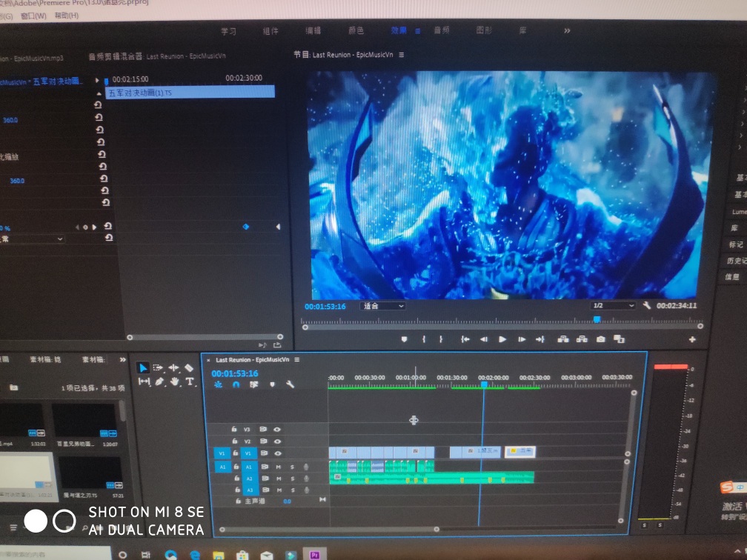This screenshot has width=747, height=560.
Task: Open the playback resolution dropdown 1/2
Action: [613, 305]
